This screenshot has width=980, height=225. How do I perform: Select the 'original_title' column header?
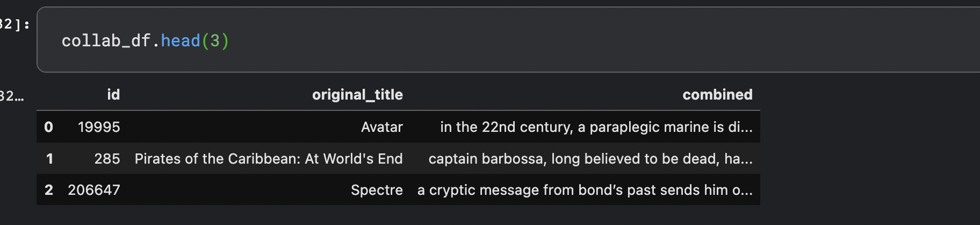click(x=357, y=95)
